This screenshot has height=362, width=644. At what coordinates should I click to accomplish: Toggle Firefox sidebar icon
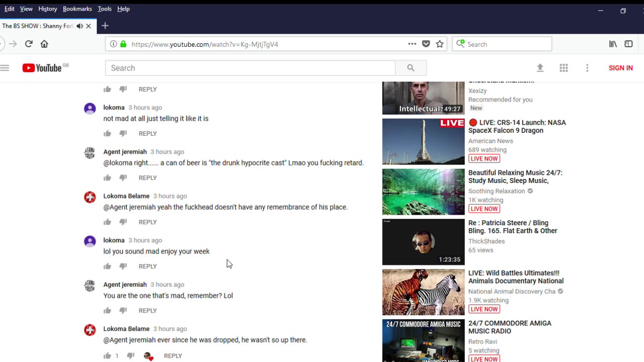[628, 44]
